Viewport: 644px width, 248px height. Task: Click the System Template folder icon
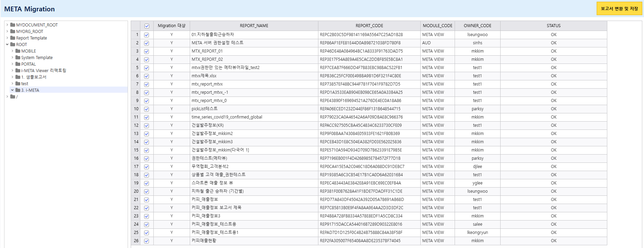(18, 57)
